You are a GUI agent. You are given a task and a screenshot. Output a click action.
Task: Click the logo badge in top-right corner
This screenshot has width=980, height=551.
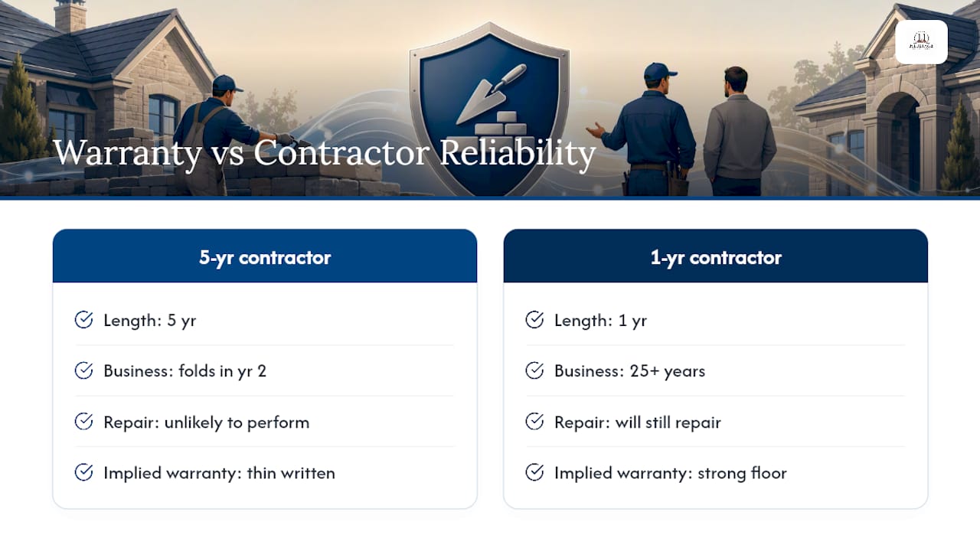pos(921,42)
